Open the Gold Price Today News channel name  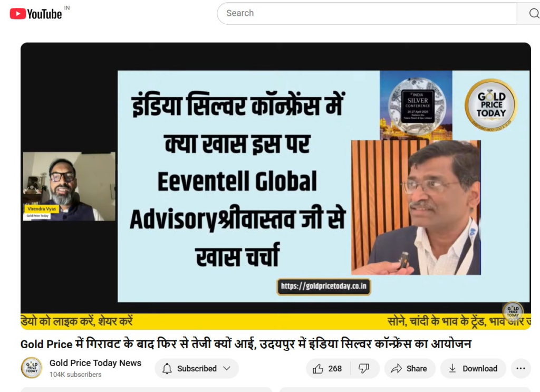(95, 363)
